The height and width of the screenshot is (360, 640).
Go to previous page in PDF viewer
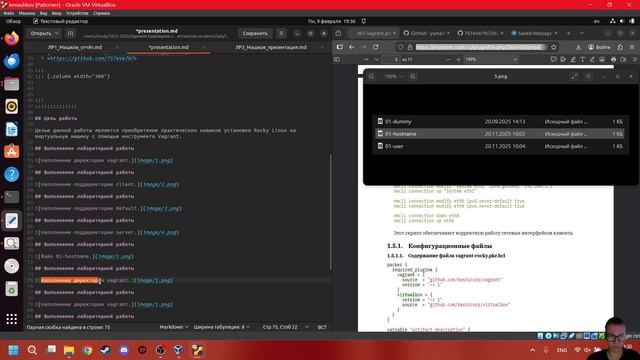[366, 59]
